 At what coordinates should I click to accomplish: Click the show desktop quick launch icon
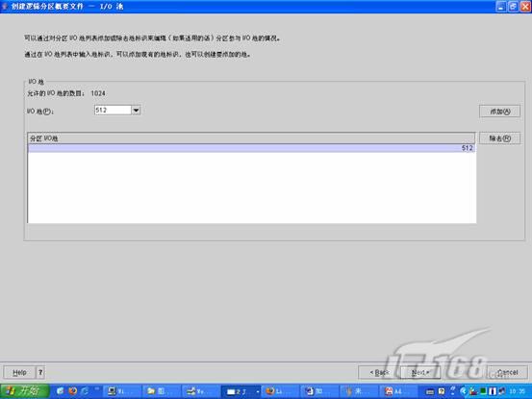[x=61, y=391]
